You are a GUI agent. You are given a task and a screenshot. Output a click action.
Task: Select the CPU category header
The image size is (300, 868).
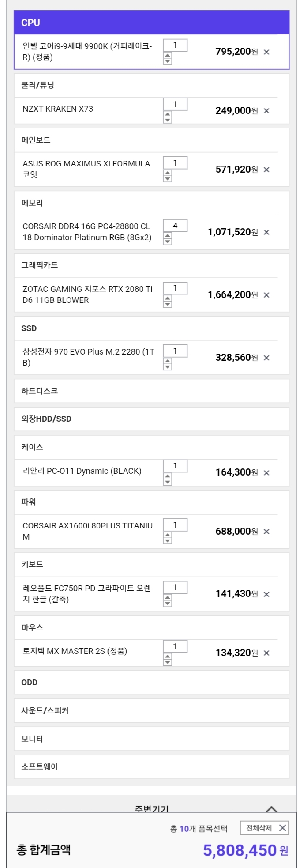151,23
